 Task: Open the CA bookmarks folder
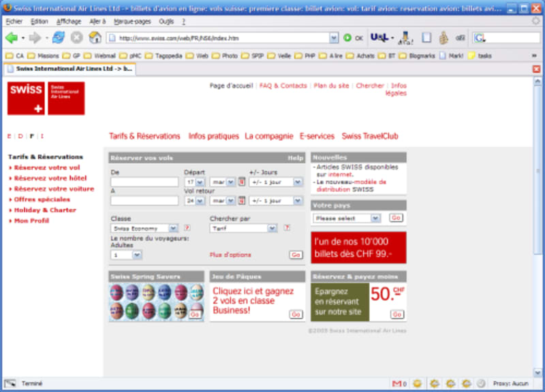tap(15, 56)
